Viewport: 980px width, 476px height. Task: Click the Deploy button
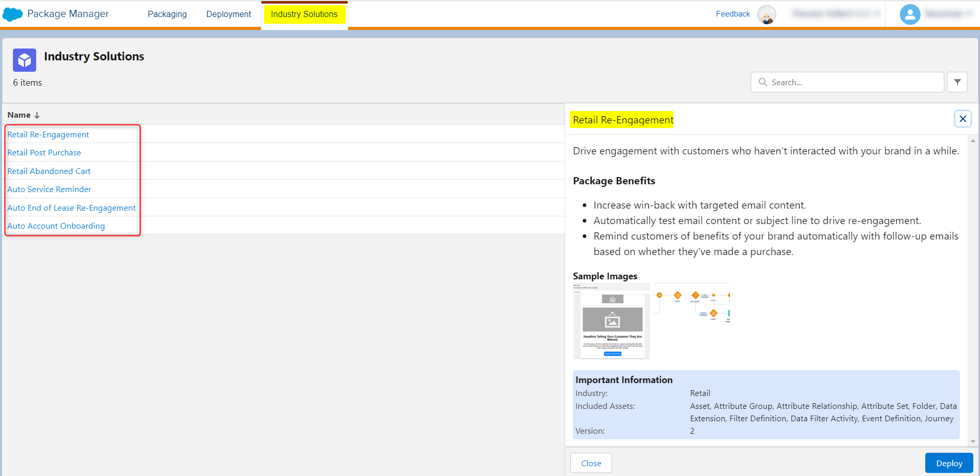949,463
